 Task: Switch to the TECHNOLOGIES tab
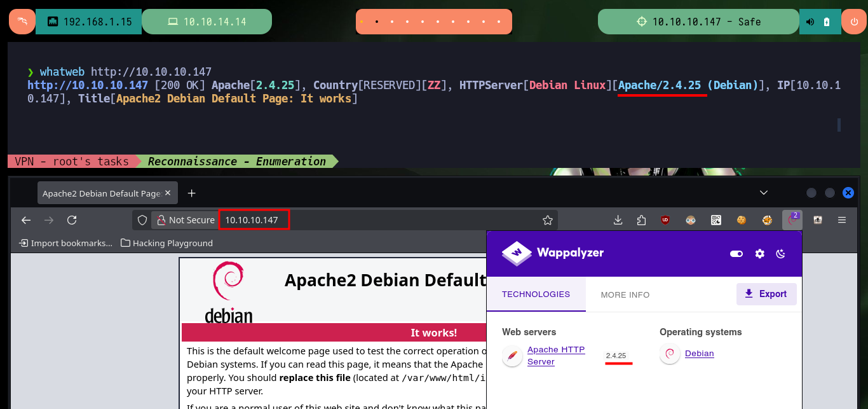[536, 295]
